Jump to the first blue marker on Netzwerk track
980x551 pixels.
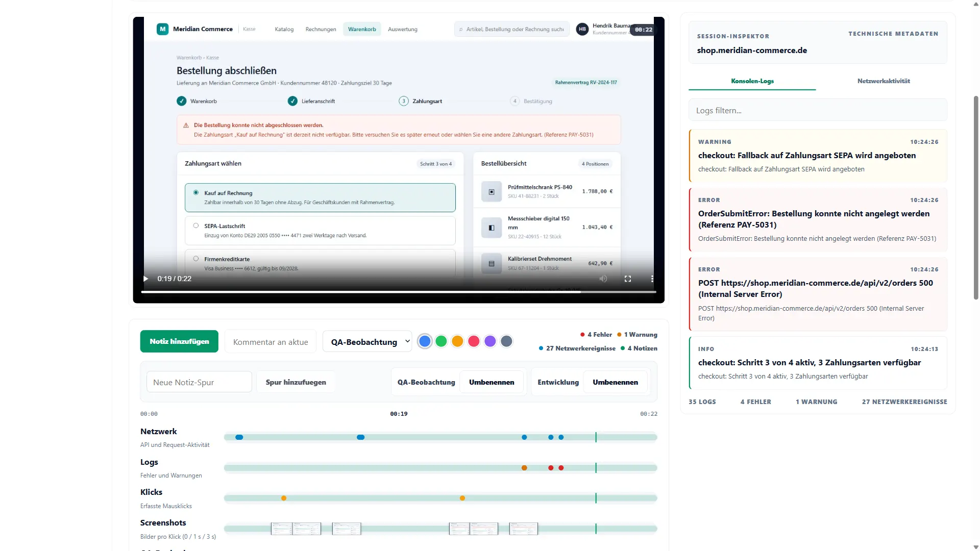click(239, 437)
